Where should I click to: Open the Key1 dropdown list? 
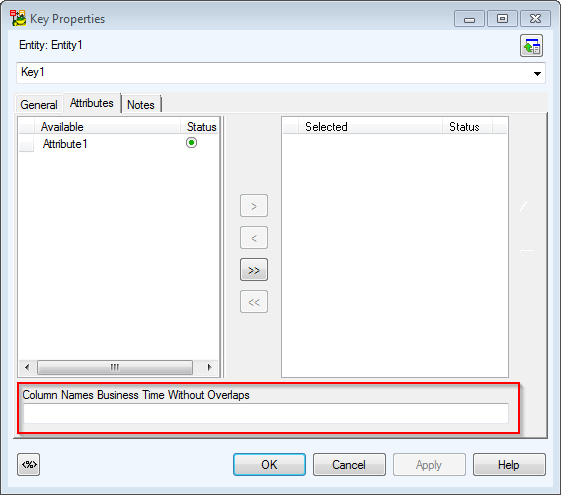[x=537, y=74]
